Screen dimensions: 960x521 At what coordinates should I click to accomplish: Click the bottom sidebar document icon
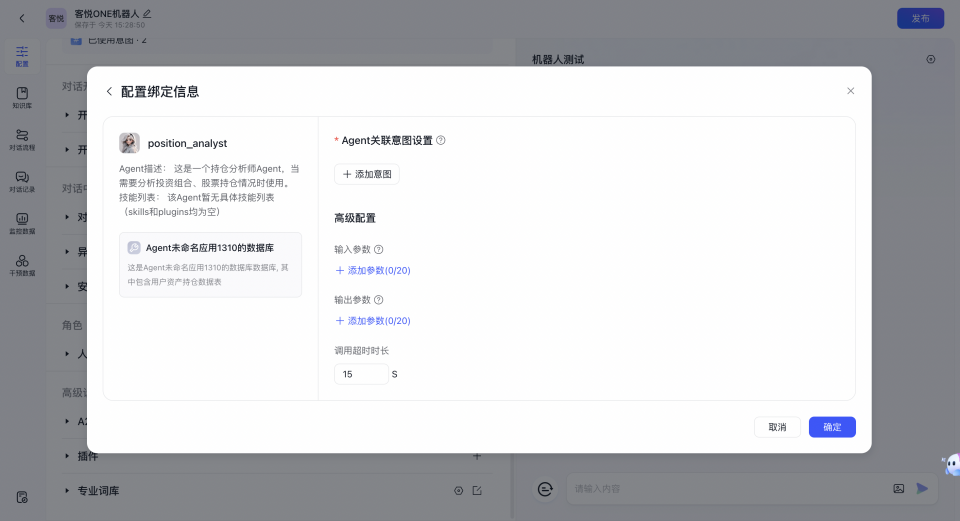pos(22,497)
